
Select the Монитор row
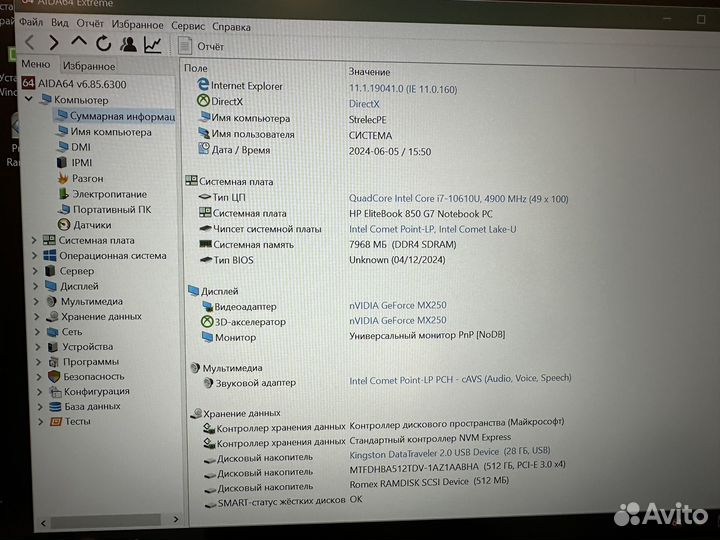353,337
